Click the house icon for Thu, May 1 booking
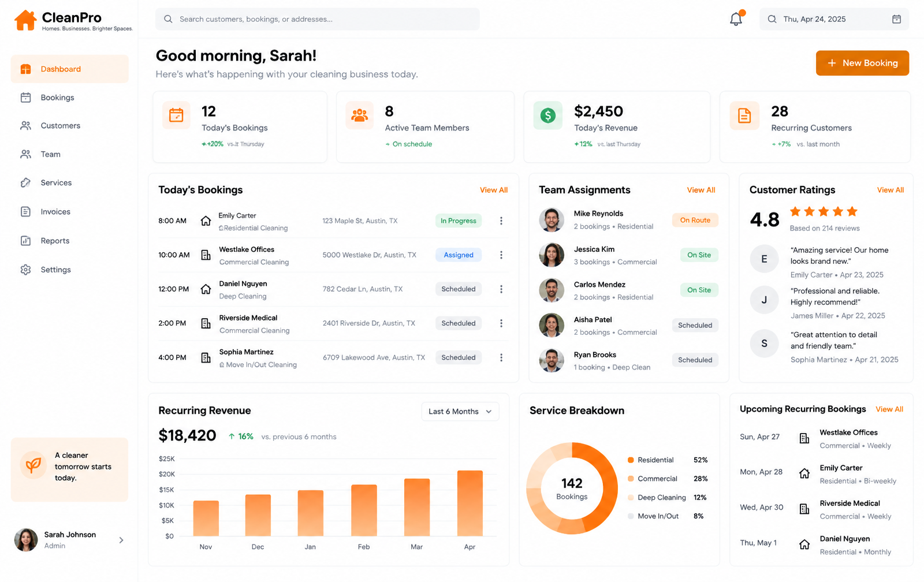Viewport: 924px width, 582px height. pos(804,544)
